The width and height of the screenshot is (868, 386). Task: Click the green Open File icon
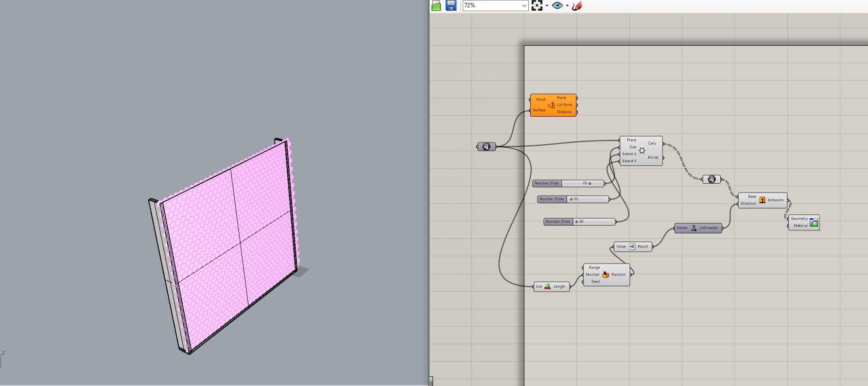[x=436, y=5]
